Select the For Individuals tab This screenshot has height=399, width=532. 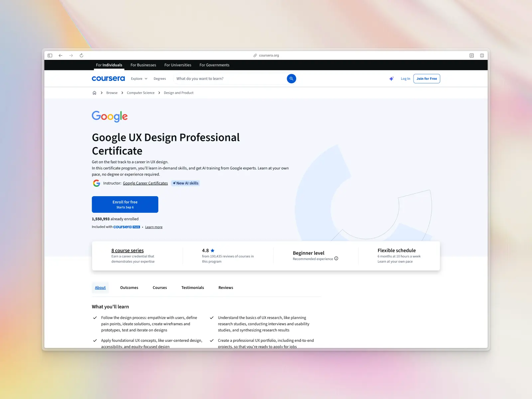(109, 65)
